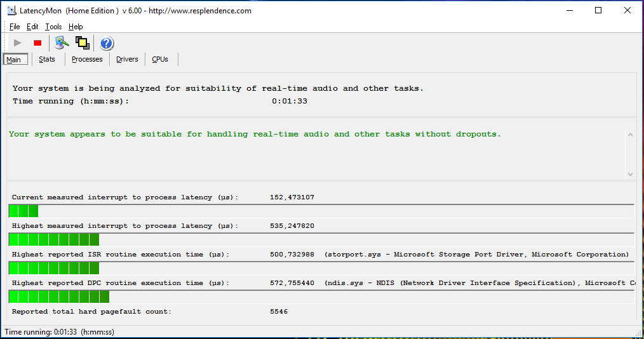Open help via blue question mark icon
The width and height of the screenshot is (644, 339).
point(107,43)
